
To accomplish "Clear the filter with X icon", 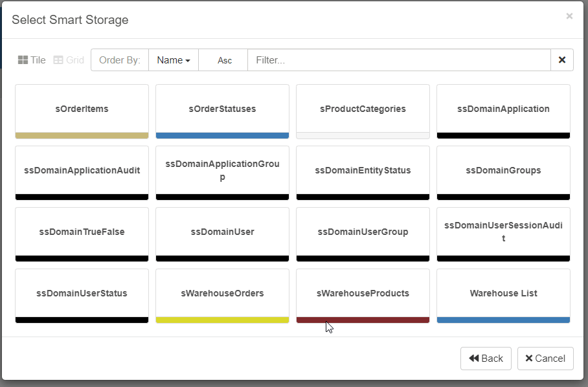I will click(561, 60).
